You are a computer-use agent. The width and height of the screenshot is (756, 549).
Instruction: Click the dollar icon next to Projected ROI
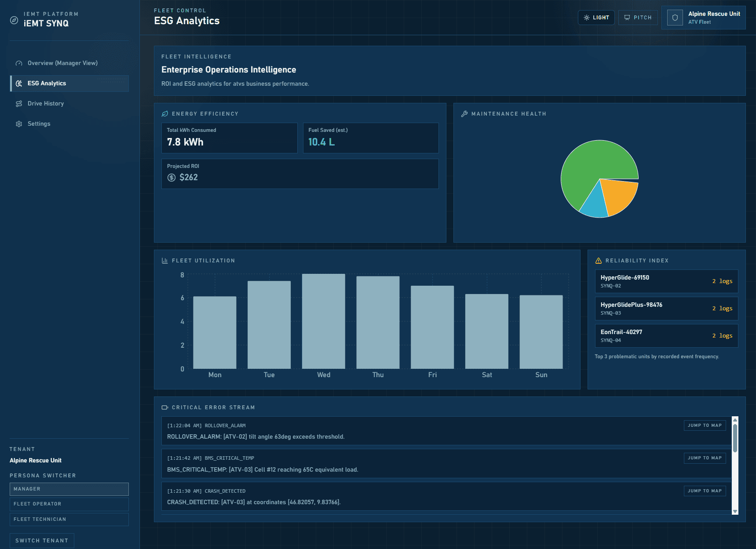172,178
